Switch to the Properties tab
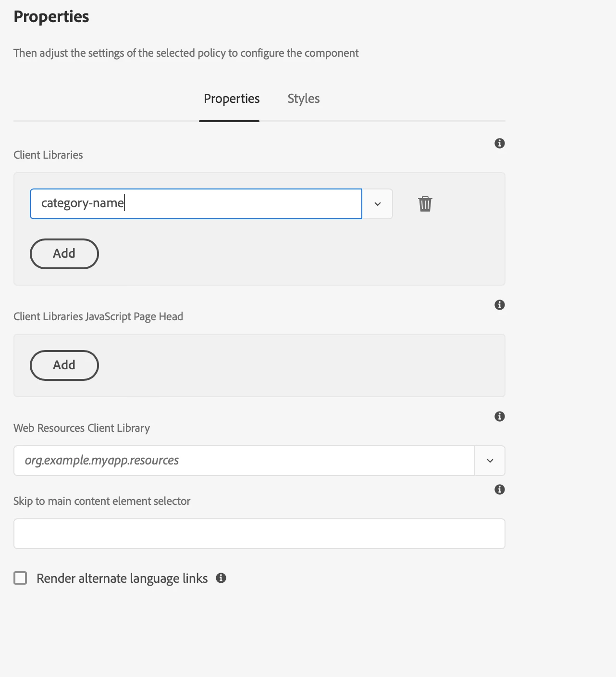This screenshot has width=616, height=677. click(232, 99)
